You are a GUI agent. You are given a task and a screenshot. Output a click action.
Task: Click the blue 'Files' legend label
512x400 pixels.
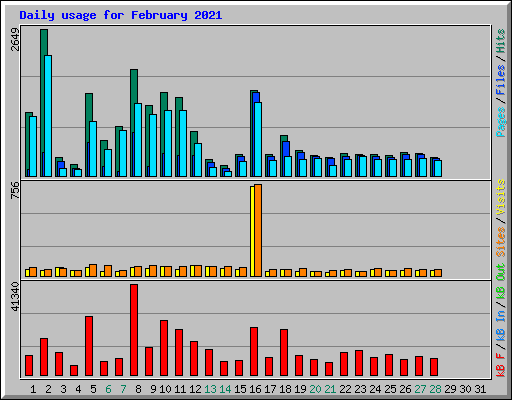500,80
